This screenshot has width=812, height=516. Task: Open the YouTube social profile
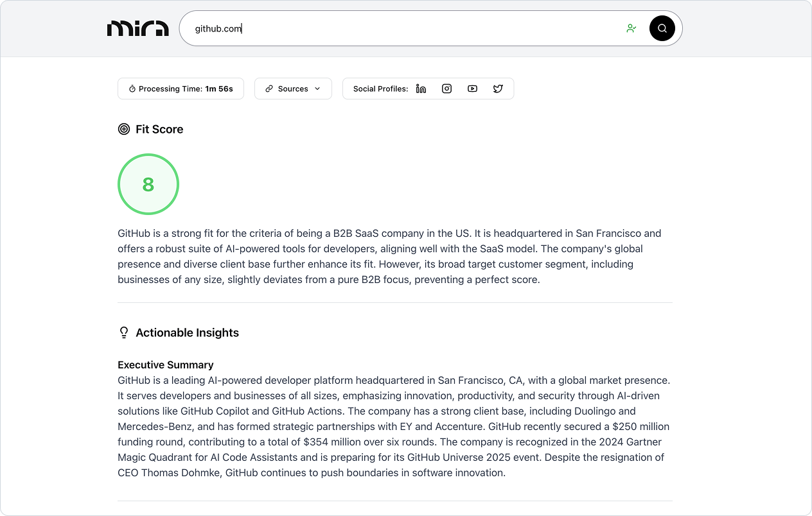[472, 89]
